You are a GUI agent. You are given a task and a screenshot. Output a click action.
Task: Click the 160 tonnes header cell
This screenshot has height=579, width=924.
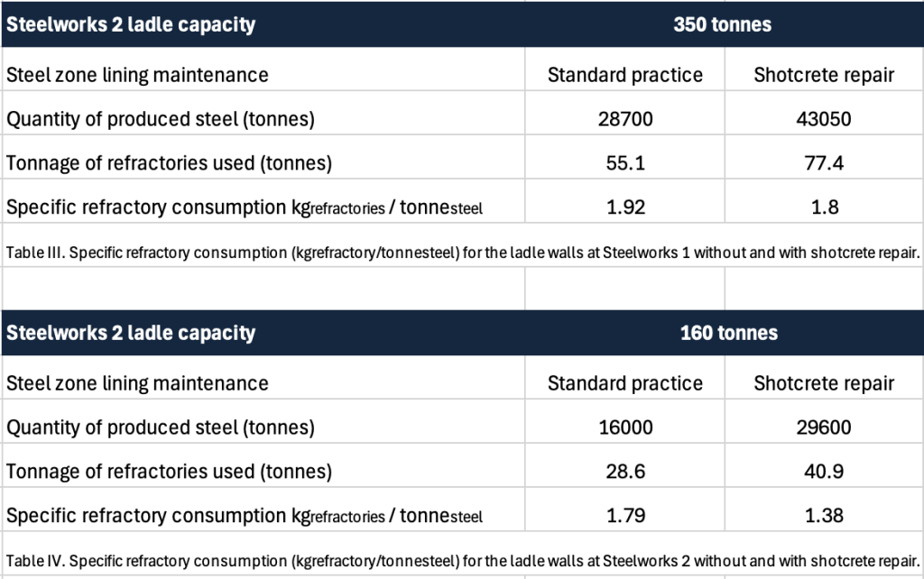[728, 333]
